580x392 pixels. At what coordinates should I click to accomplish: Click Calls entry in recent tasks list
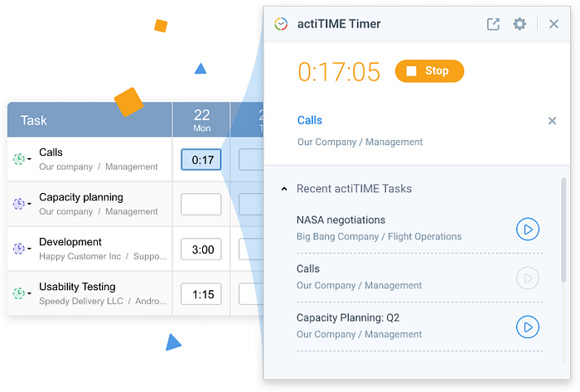click(x=308, y=269)
